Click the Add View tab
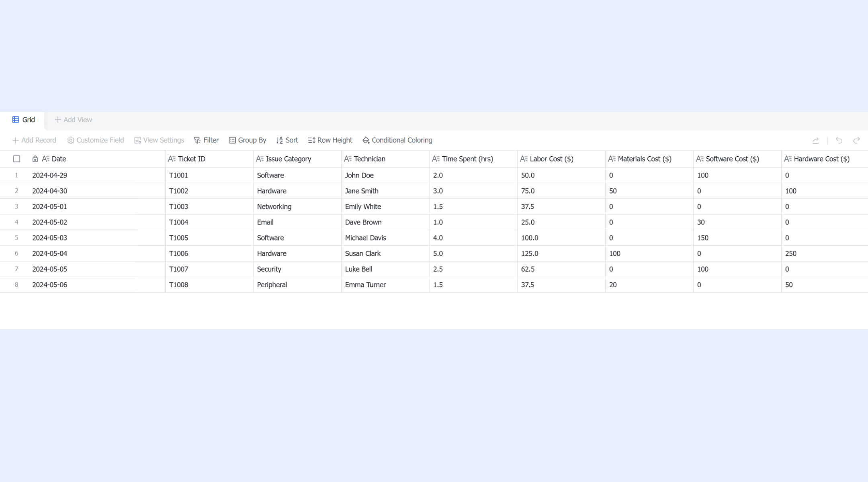This screenshot has width=868, height=482. tap(73, 120)
